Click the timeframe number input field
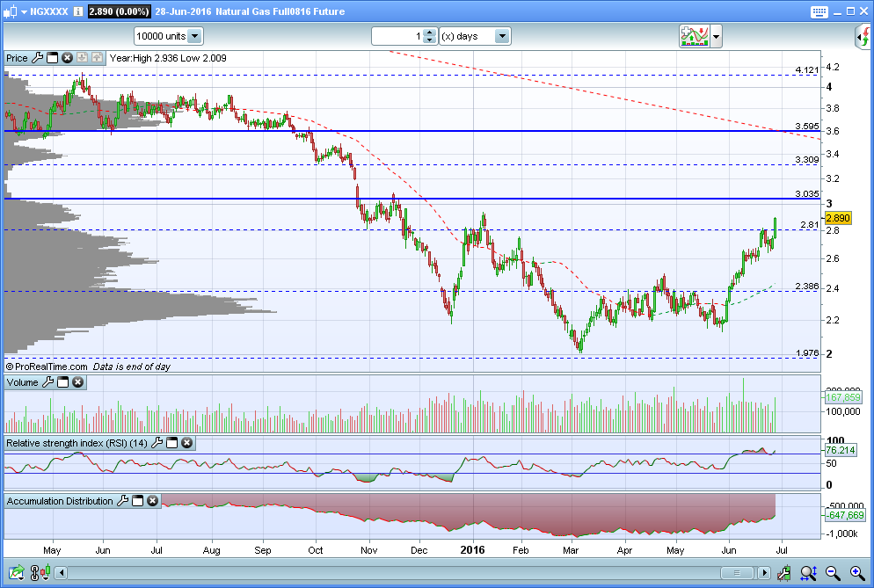 point(397,36)
